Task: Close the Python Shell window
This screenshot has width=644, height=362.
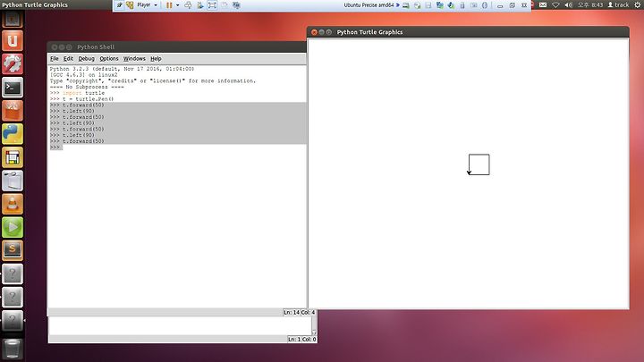Action: [55, 47]
